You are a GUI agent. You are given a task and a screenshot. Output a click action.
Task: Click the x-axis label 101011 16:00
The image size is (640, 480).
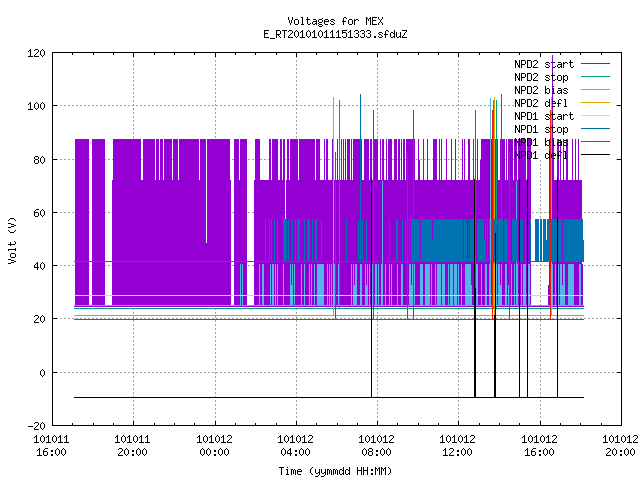(x=51, y=446)
